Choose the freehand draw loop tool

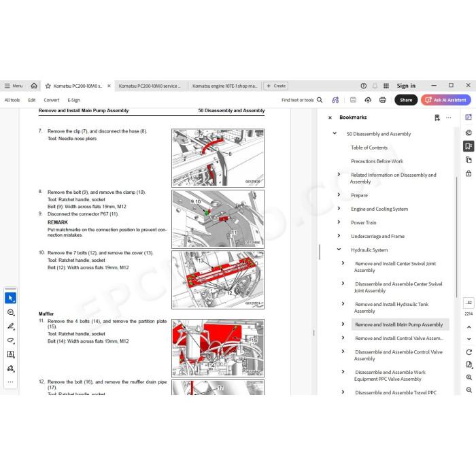pyautogui.click(x=11, y=340)
